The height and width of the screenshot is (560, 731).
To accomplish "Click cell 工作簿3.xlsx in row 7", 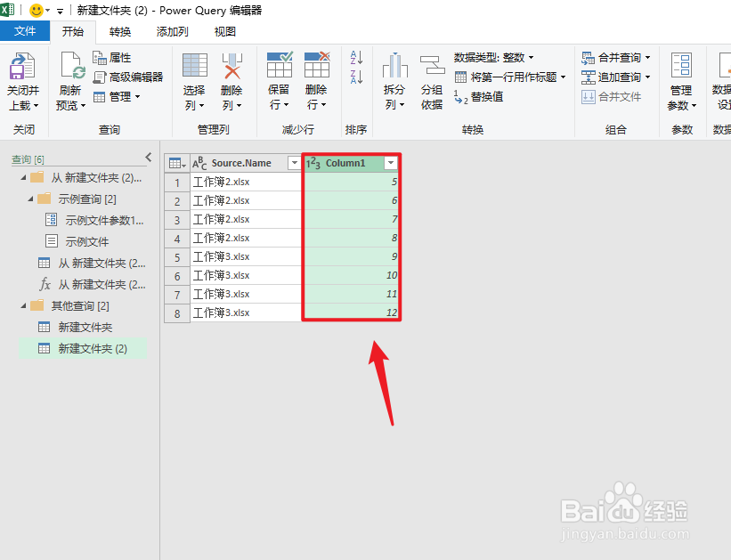I will (246, 294).
